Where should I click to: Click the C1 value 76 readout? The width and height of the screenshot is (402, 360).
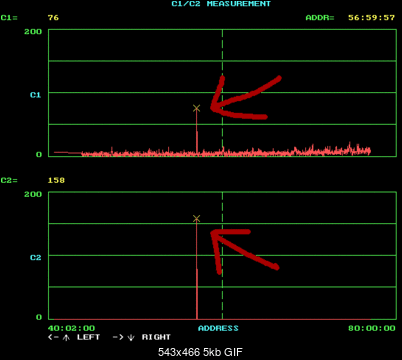53,18
